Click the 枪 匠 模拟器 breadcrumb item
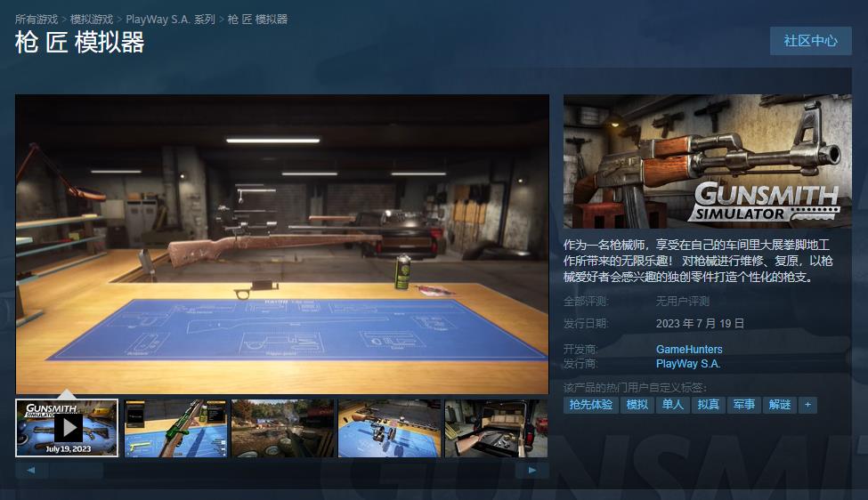This screenshot has height=500, width=868. (257, 19)
